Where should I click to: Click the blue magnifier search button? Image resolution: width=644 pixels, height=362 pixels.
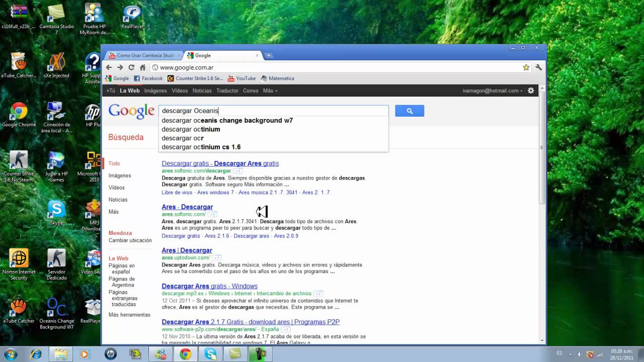point(410,111)
